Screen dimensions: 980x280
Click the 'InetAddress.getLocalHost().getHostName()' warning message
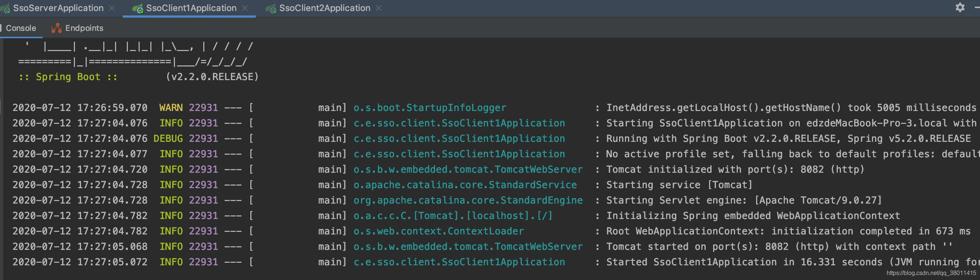tap(791, 108)
